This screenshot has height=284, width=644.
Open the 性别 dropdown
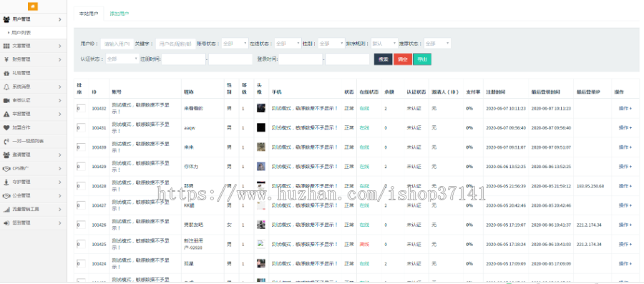[331, 43]
